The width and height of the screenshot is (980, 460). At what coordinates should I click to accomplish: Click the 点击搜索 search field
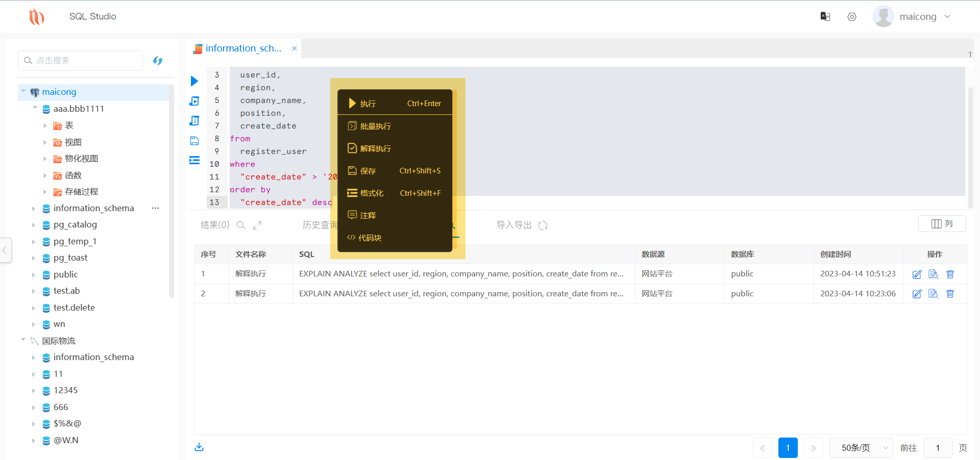80,61
